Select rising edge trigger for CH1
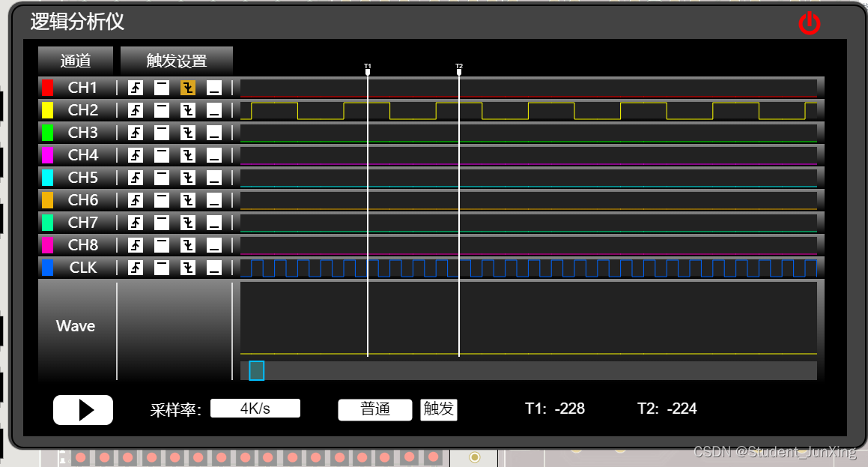 [136, 88]
